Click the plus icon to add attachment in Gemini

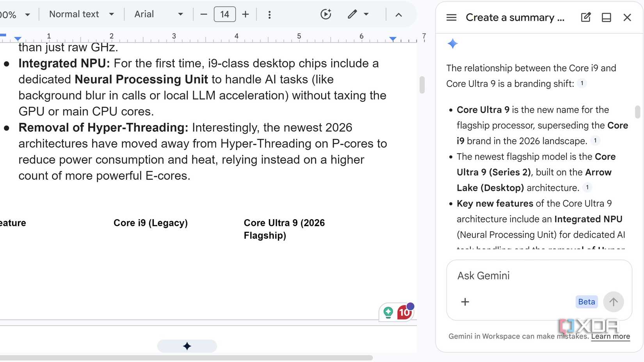[x=465, y=302]
